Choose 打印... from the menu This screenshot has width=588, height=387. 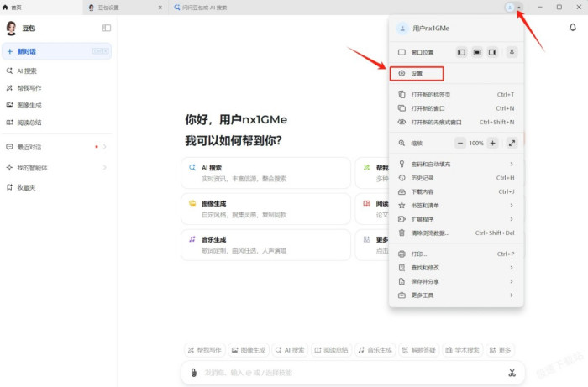(456, 254)
